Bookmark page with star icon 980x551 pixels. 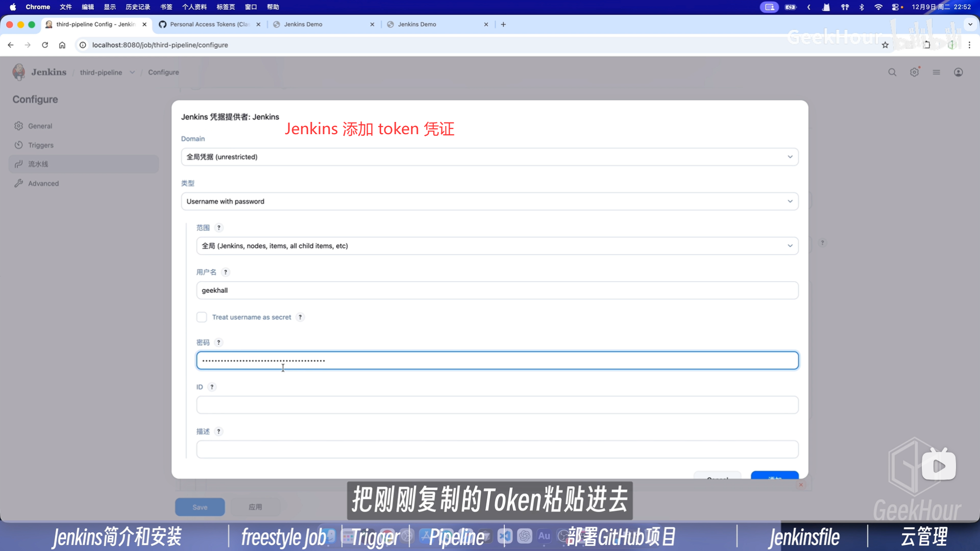click(885, 45)
